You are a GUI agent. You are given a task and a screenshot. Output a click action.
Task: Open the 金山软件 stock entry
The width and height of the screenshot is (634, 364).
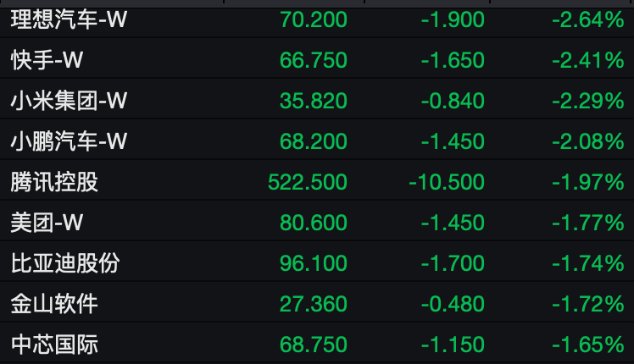click(x=54, y=304)
